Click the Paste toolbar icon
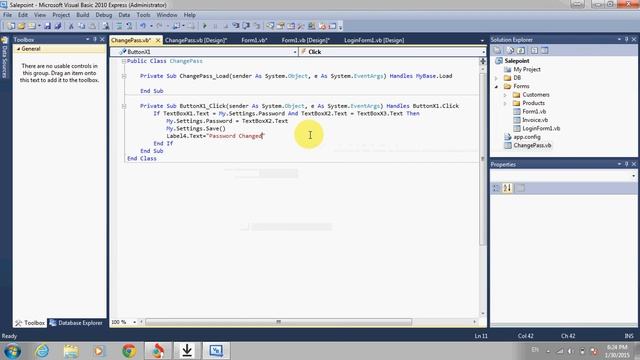The width and height of the screenshot is (640, 360). (93, 26)
